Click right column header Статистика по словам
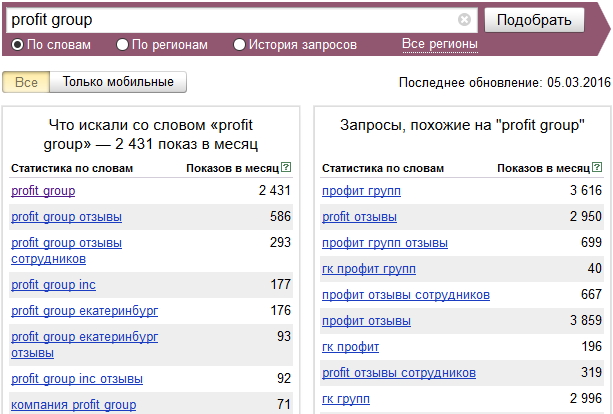This screenshot has width=613, height=414. pos(383,168)
